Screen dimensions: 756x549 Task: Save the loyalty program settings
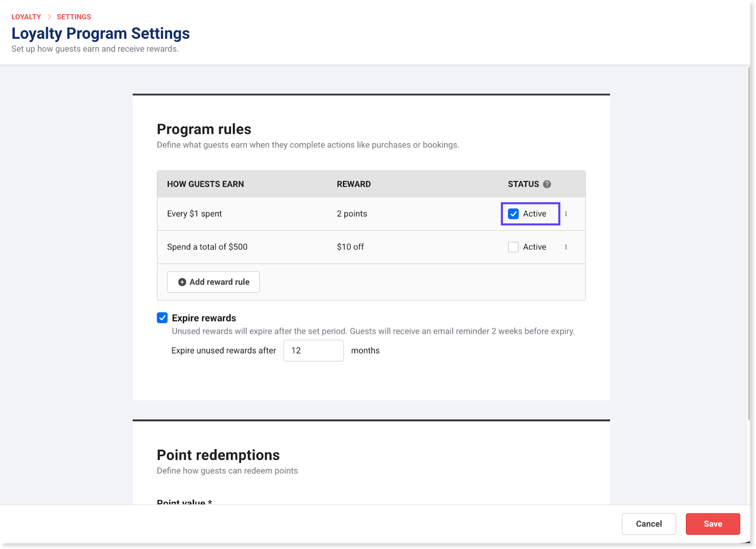click(713, 524)
